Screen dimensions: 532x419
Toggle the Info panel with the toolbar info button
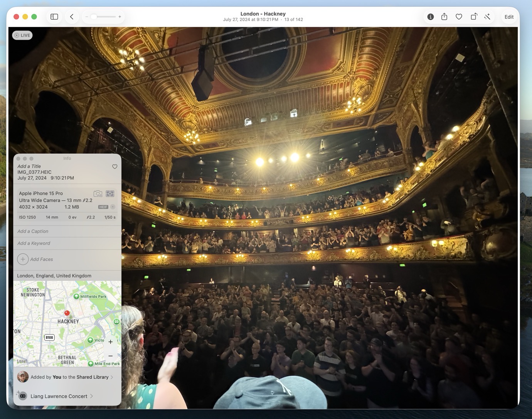[x=430, y=17]
